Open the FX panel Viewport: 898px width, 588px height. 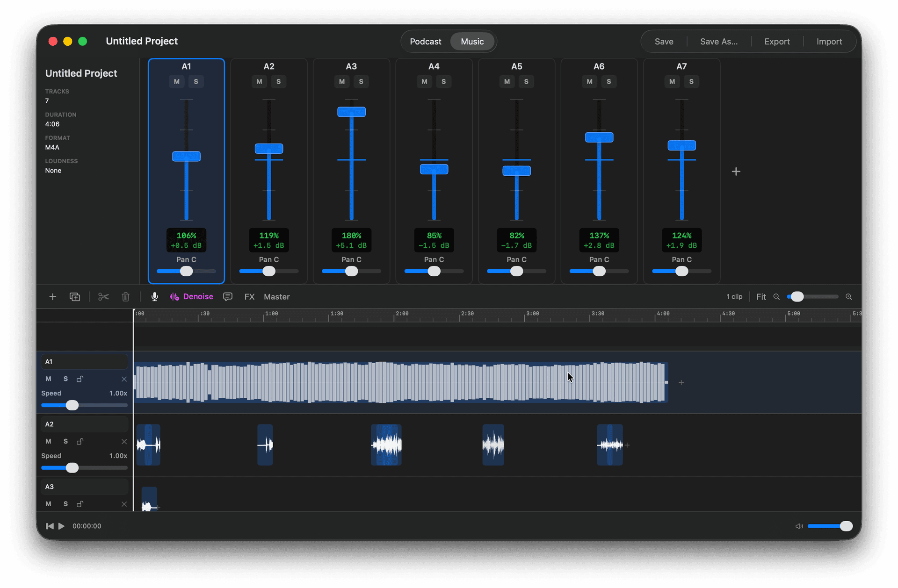[249, 297]
